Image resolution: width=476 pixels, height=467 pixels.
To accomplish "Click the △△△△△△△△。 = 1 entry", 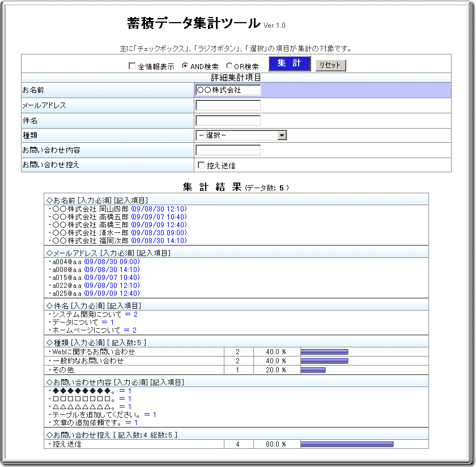I will (90, 406).
